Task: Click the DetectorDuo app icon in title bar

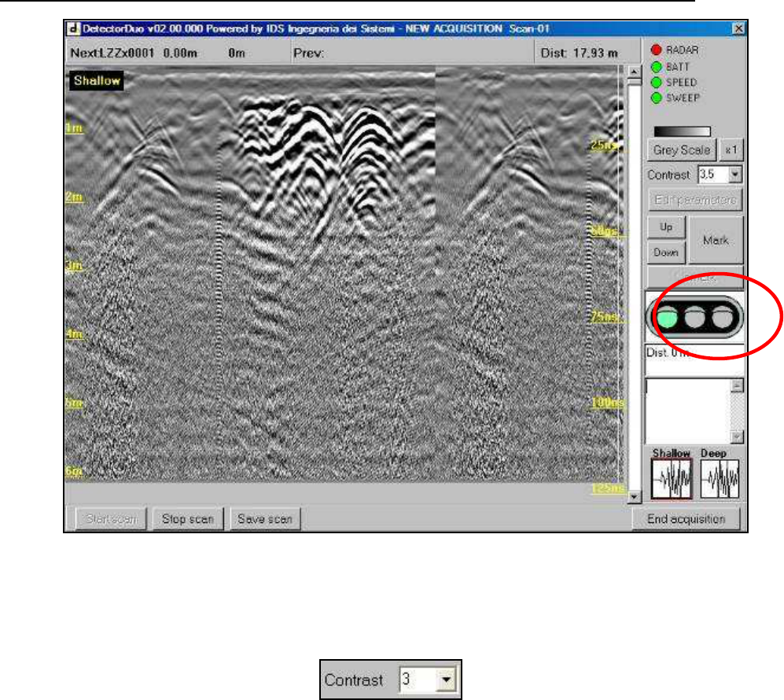Action: pos(73,28)
